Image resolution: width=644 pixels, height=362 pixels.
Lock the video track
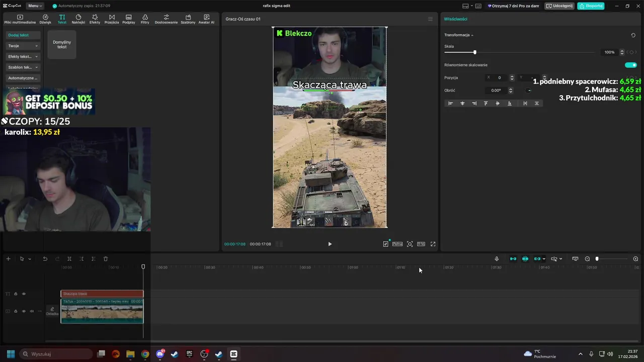(x=16, y=311)
